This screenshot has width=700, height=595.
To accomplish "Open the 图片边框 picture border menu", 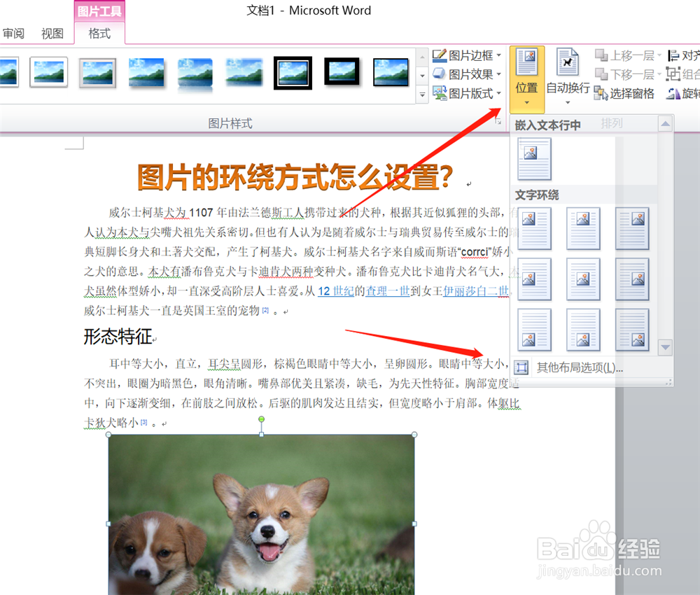I will click(x=468, y=56).
